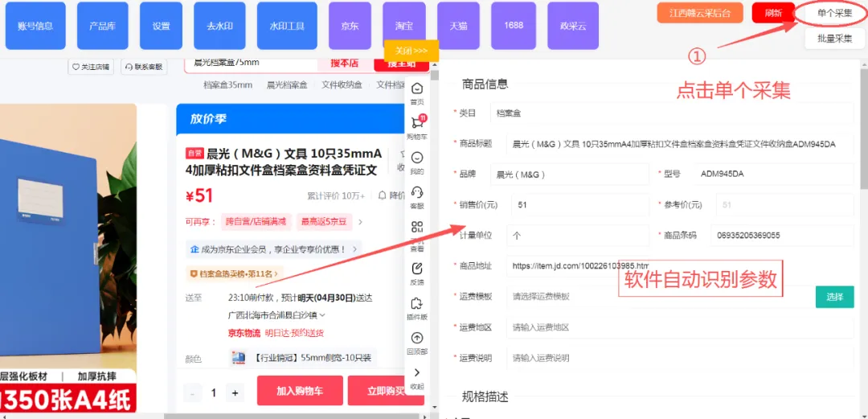Click the 计量单位 unit field
Screen dimensions: 868x419
pos(577,235)
